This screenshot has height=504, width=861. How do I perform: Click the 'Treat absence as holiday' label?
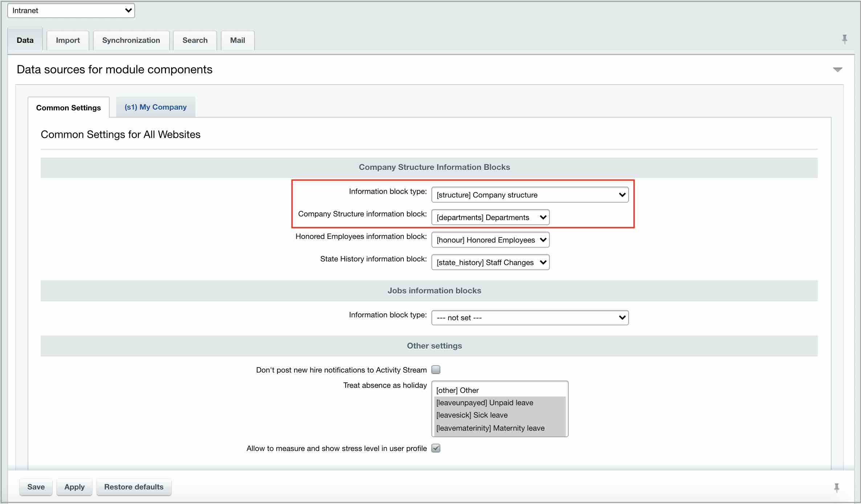(385, 385)
